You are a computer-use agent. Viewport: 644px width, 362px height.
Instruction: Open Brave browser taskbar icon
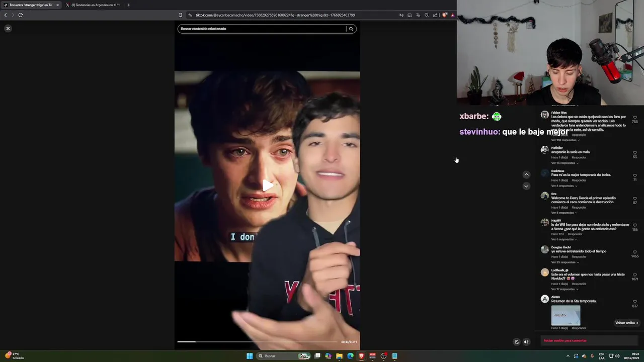click(x=361, y=356)
